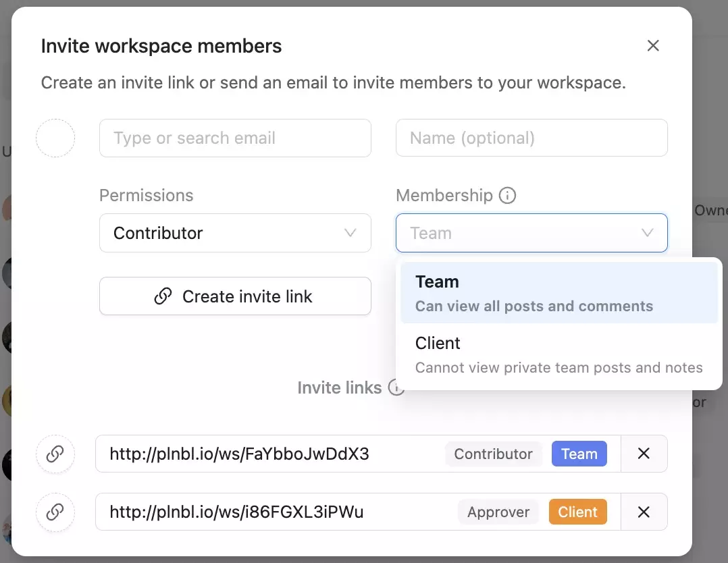Remove the i86FGXL3iPWu invite link

pos(644,512)
